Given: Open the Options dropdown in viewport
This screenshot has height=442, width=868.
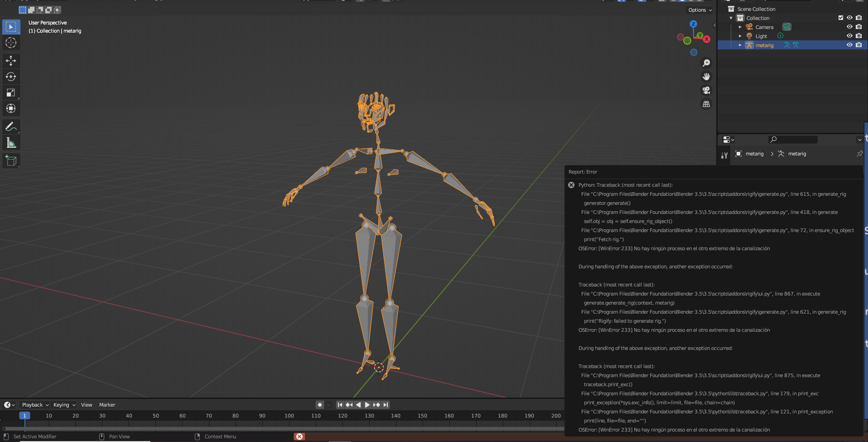Looking at the screenshot, I should coord(700,10).
